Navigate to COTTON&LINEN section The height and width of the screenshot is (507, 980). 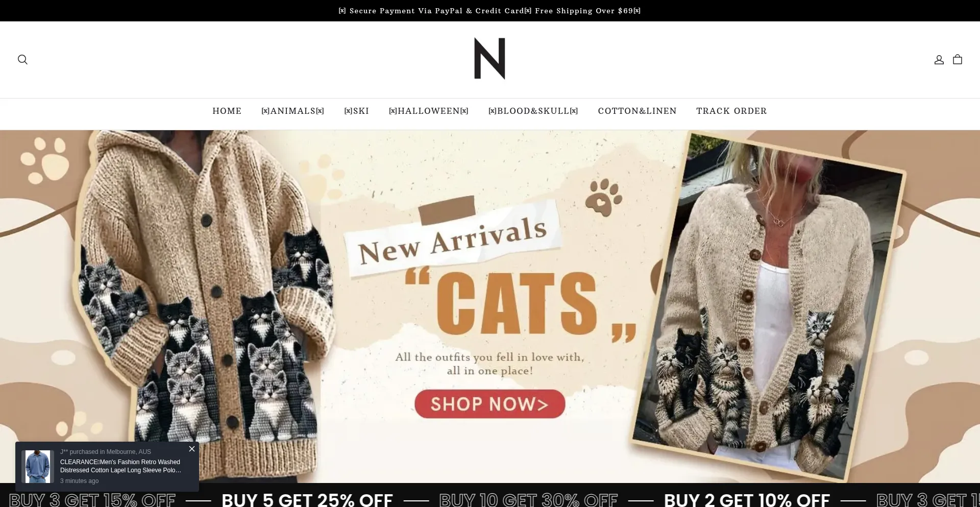tap(637, 111)
